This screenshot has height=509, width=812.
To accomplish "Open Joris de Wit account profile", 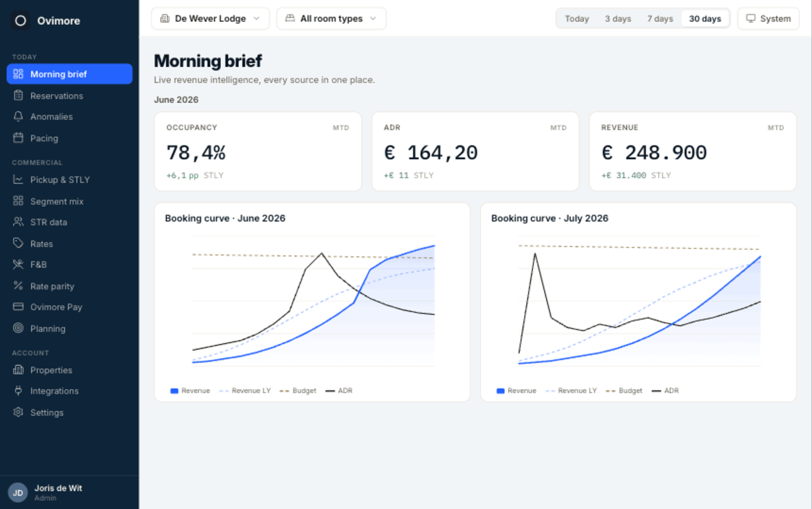I will [x=70, y=492].
